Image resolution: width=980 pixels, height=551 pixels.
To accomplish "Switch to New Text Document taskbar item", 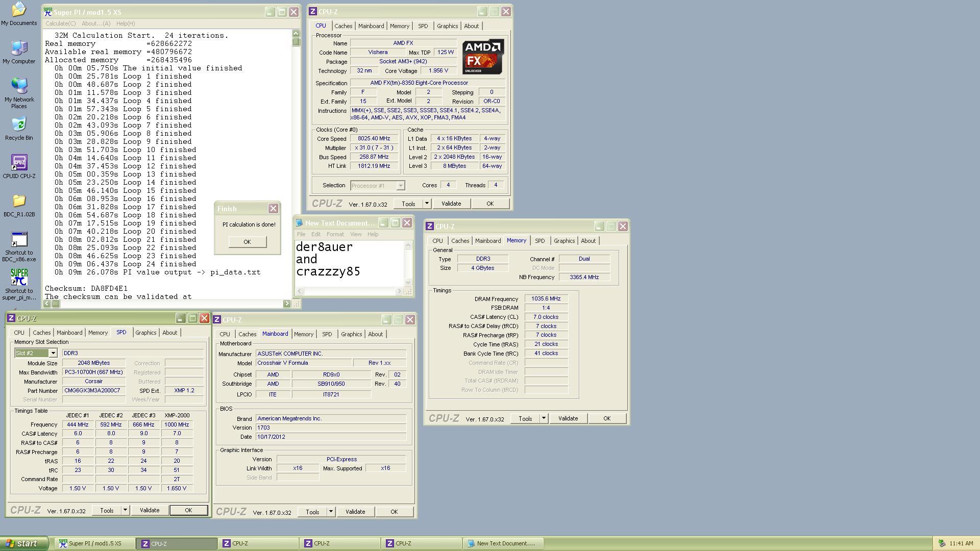I will [503, 543].
